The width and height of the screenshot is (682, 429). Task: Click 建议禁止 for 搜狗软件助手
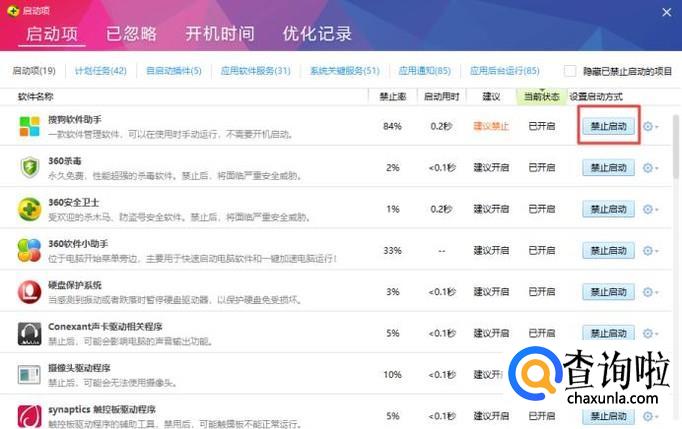coord(491,126)
